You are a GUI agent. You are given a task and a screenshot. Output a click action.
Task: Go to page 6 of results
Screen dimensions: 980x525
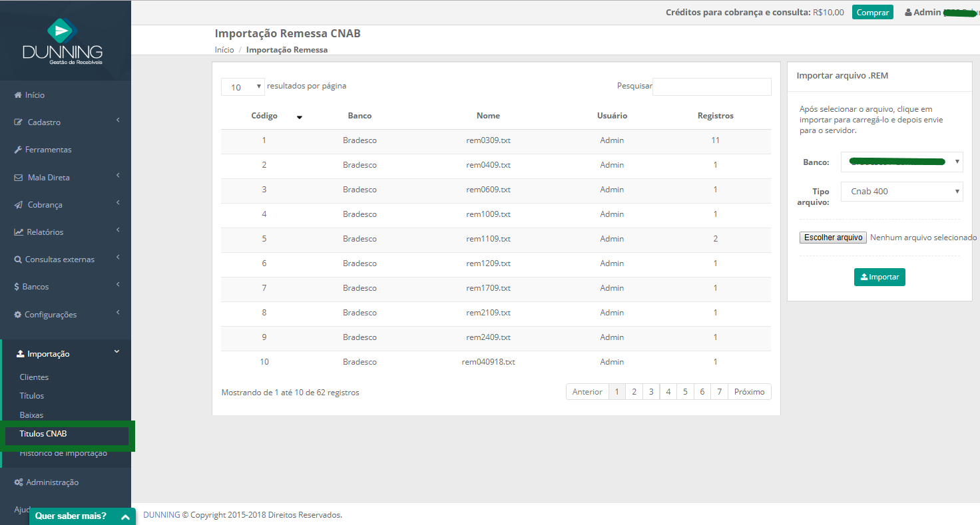(x=702, y=392)
